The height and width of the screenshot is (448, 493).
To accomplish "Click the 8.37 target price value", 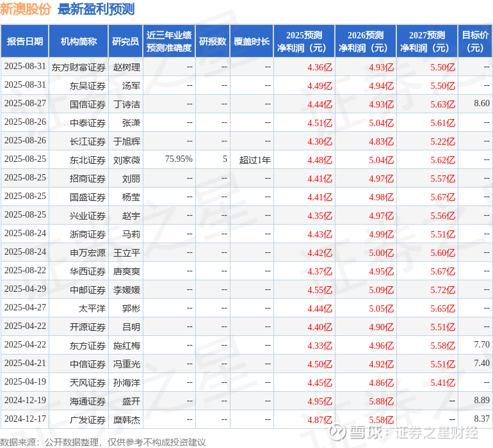I will pyautogui.click(x=481, y=419).
